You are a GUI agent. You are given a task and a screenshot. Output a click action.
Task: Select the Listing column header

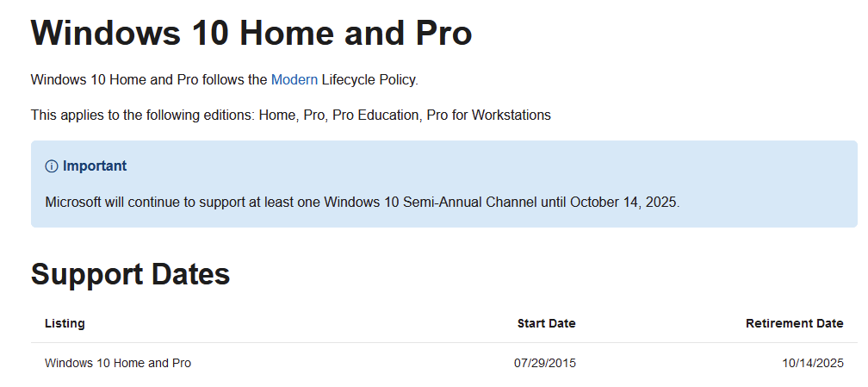tap(65, 323)
